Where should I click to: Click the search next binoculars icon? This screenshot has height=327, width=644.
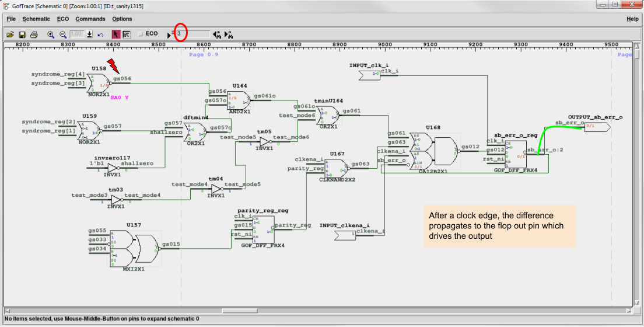pyautogui.click(x=229, y=34)
